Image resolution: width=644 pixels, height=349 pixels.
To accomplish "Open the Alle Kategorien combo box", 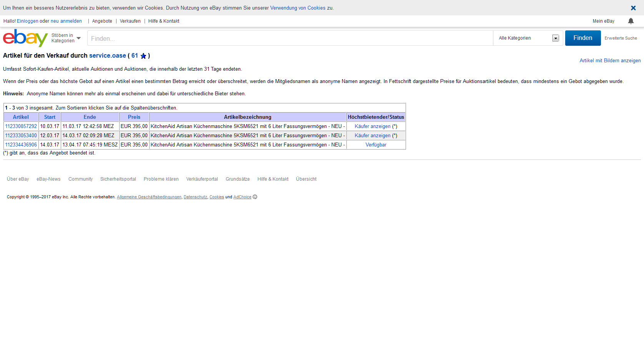I will (x=528, y=38).
